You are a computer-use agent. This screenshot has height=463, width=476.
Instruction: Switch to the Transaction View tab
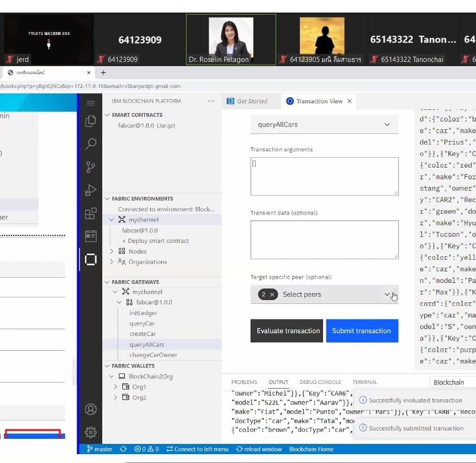point(319,101)
